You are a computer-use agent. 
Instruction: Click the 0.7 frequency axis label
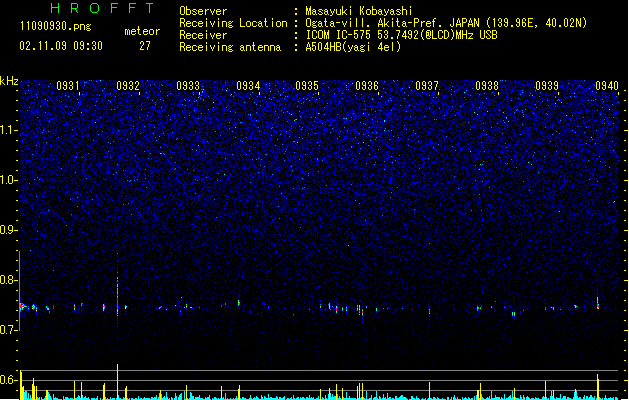tap(9, 330)
